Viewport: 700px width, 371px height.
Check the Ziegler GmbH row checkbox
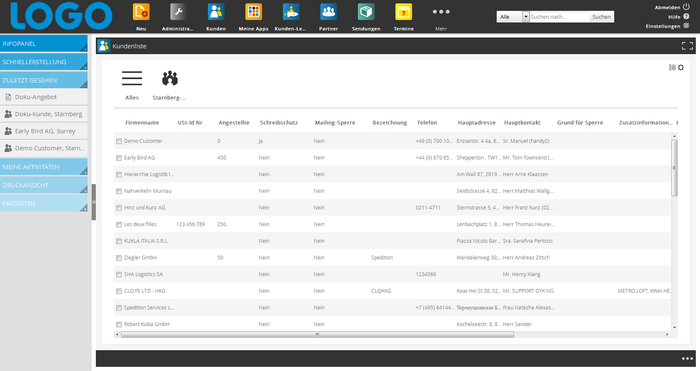click(119, 258)
